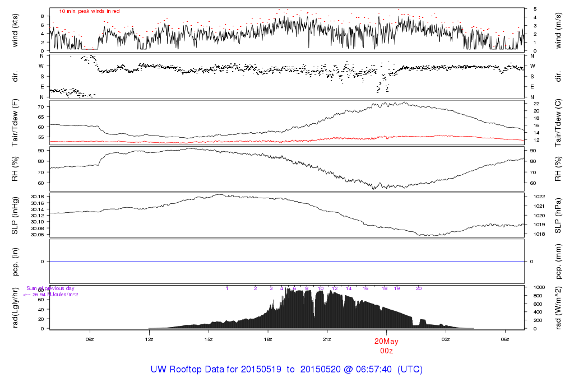Click the SLP (hPa) right axis label
Screen dimensions: 574x392
[558, 216]
